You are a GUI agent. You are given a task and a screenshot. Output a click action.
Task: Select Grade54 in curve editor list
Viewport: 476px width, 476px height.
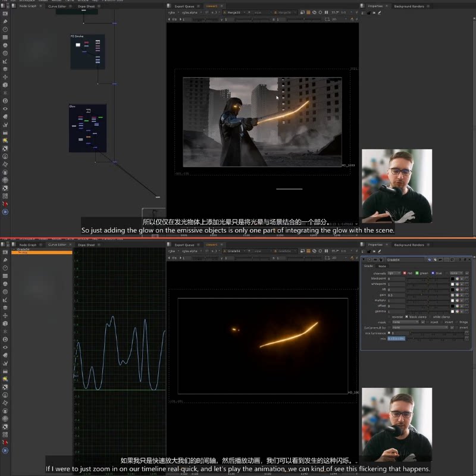pyautogui.click(x=23, y=249)
